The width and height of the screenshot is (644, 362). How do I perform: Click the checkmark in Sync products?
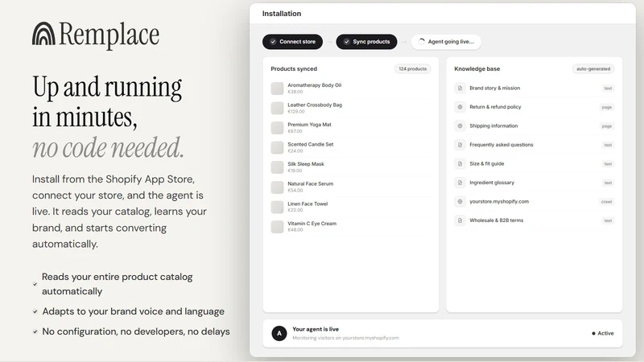tap(347, 42)
